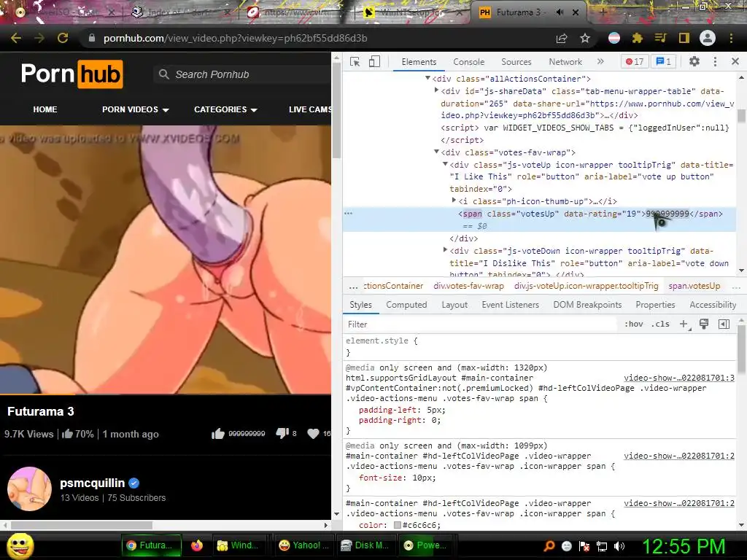
Task: Expand the js-shareData div node
Action: [x=436, y=90]
